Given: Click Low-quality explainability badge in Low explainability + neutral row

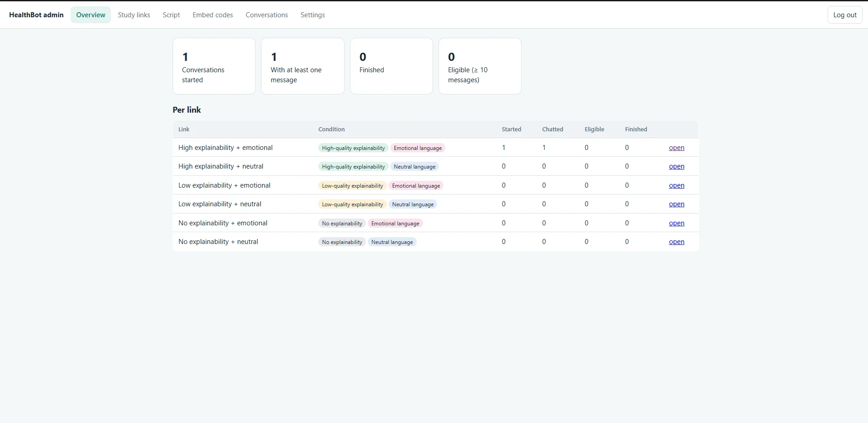Looking at the screenshot, I should 352,204.
